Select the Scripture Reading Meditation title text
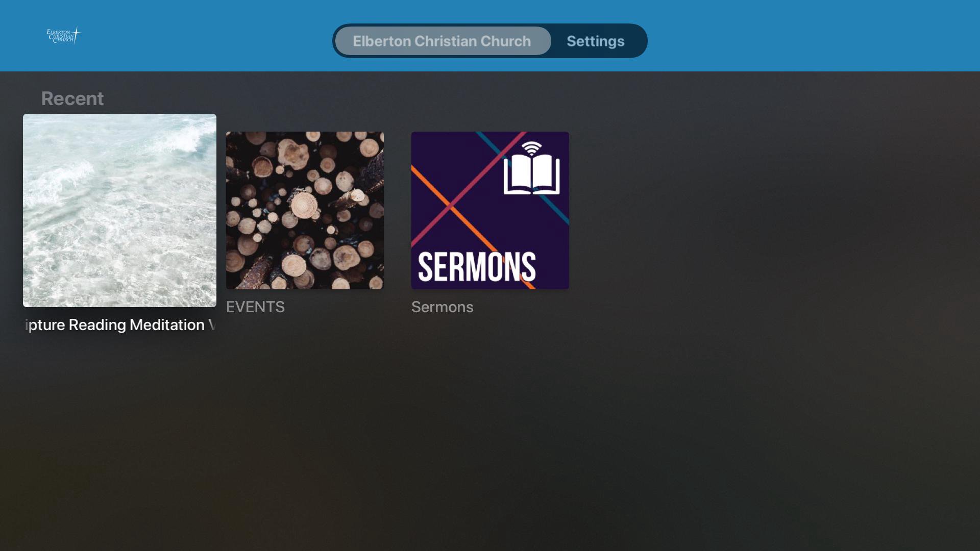The image size is (980, 551). point(120,325)
